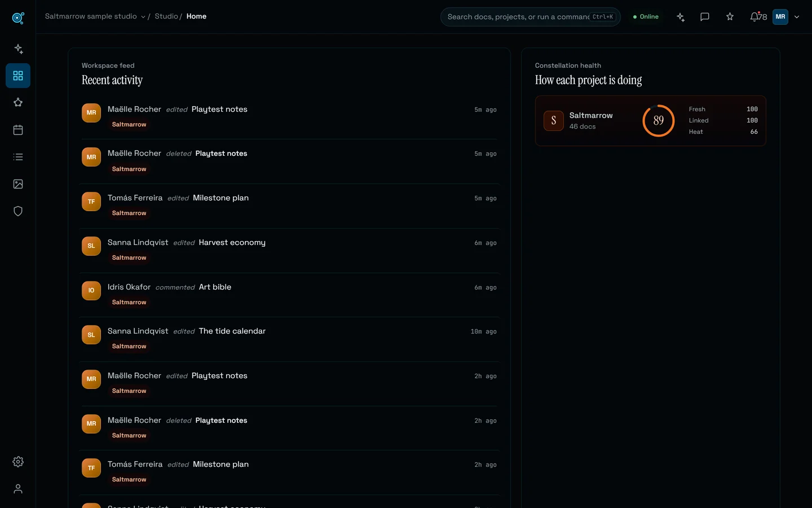Click the app logo in the sidebar

click(18, 18)
